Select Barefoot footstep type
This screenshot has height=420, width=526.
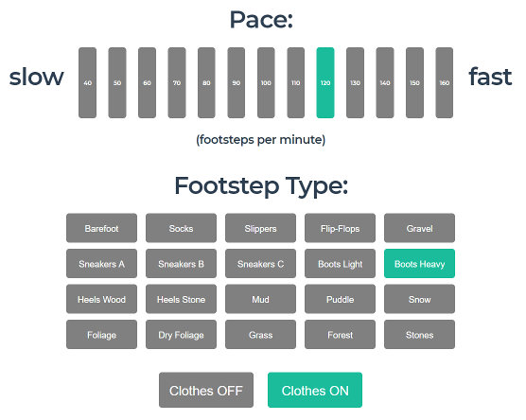tap(101, 228)
